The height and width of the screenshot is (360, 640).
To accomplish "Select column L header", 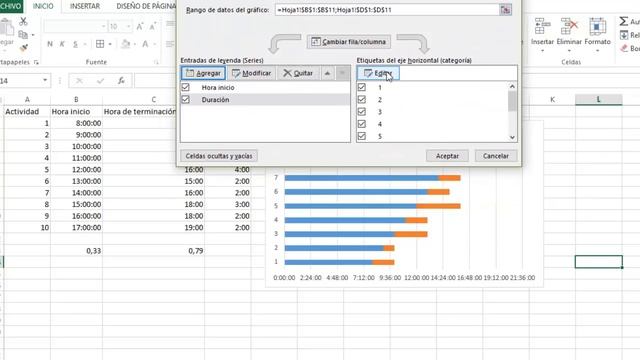I will pyautogui.click(x=599, y=99).
